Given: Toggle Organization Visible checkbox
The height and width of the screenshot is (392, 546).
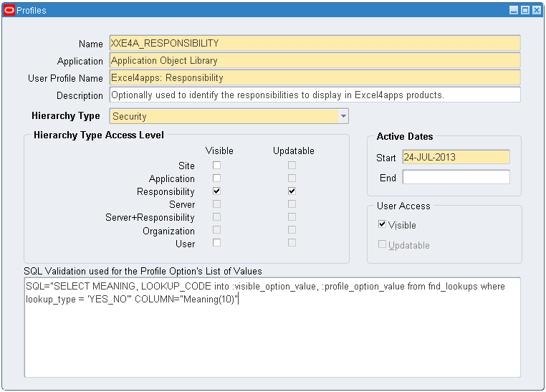Looking at the screenshot, I should click(x=216, y=230).
